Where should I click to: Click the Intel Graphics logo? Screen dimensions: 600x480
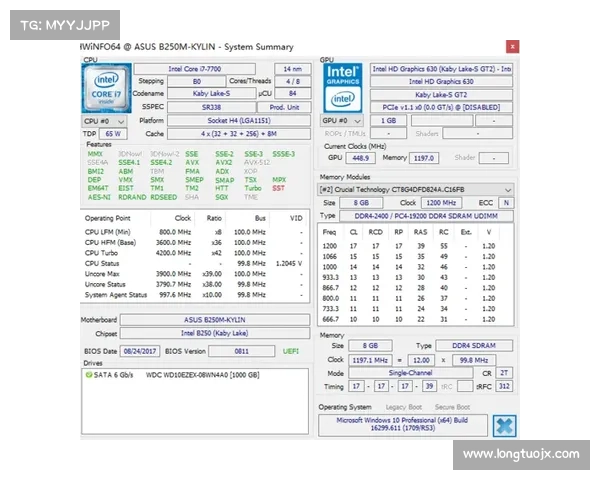[343, 86]
